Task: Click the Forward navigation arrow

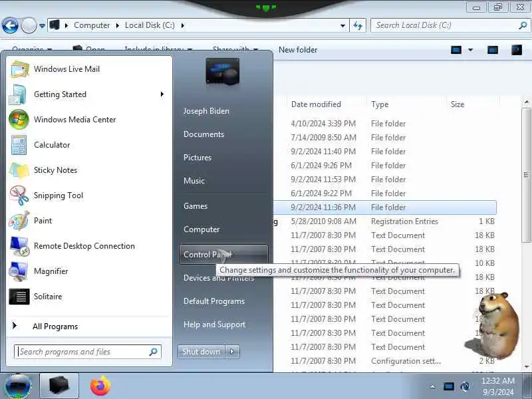Action: coord(29,25)
